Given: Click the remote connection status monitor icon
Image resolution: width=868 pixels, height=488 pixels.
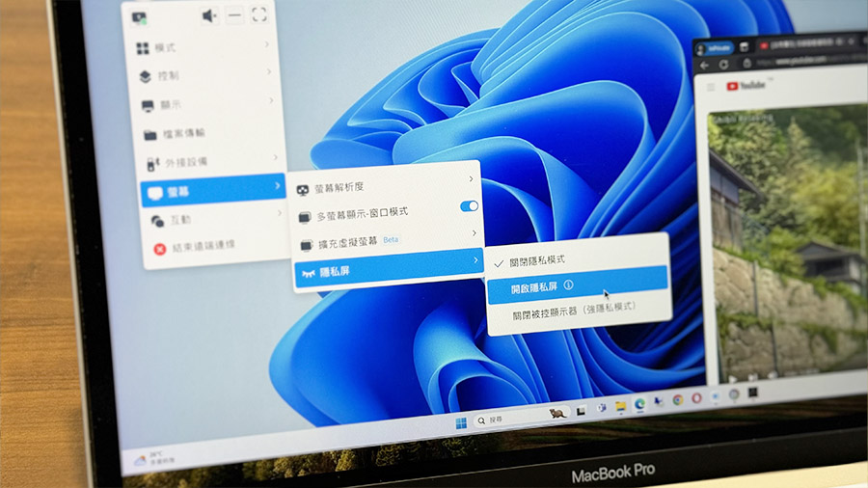Looking at the screenshot, I should (x=140, y=18).
